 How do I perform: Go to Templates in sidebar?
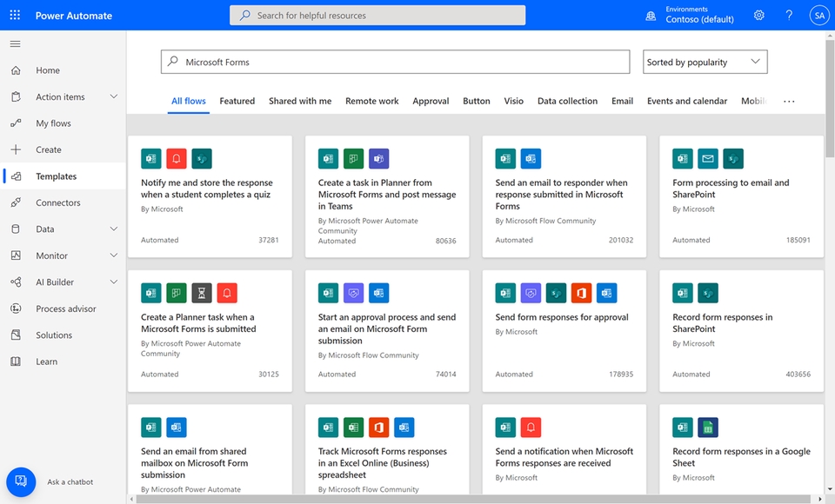coord(63,176)
